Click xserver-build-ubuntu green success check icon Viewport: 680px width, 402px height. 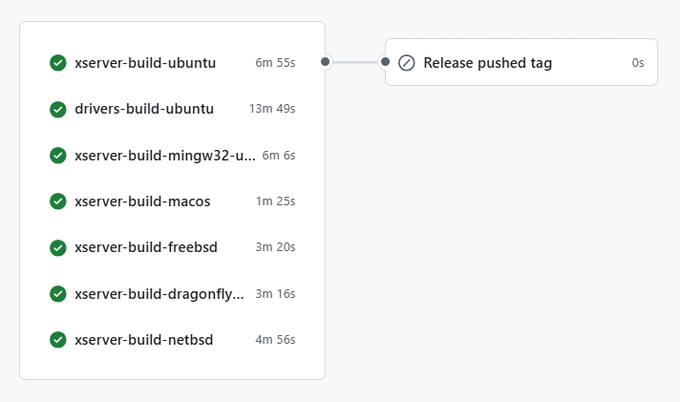click(58, 63)
